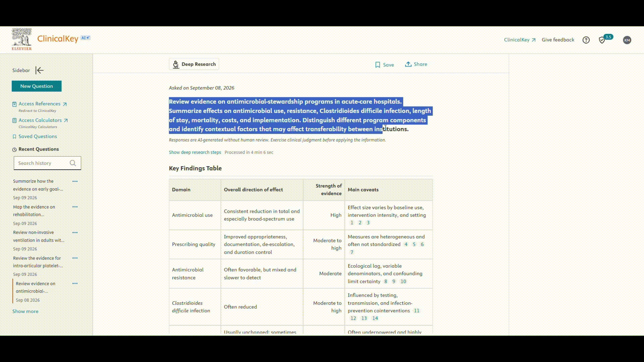
Task: Open citation 8 in Antimicrobial resistance row
Action: 386,282
